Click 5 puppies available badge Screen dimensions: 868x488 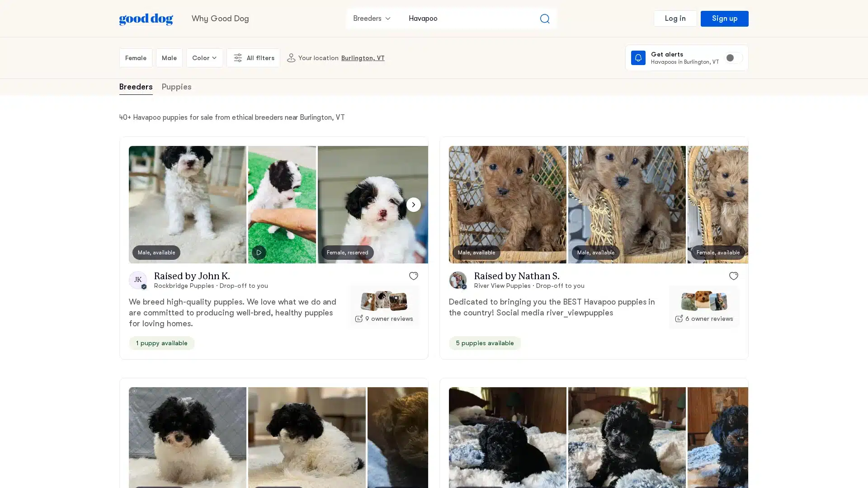pos(485,343)
